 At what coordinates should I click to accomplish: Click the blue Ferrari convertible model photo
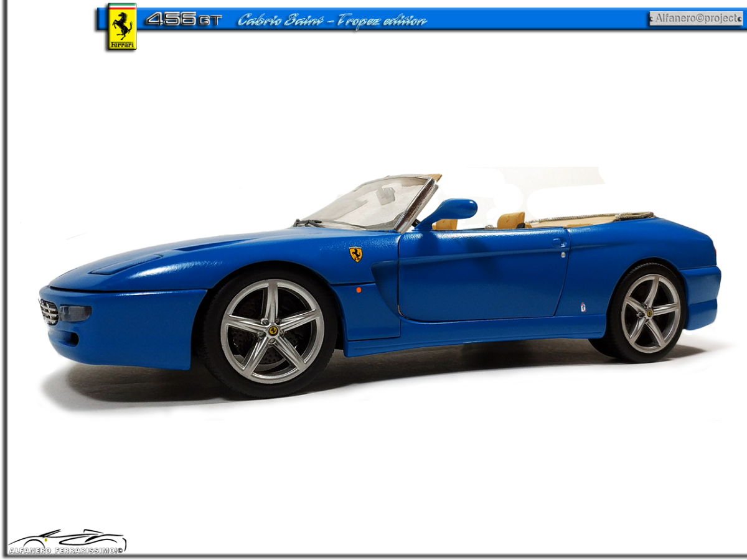[x=380, y=286]
